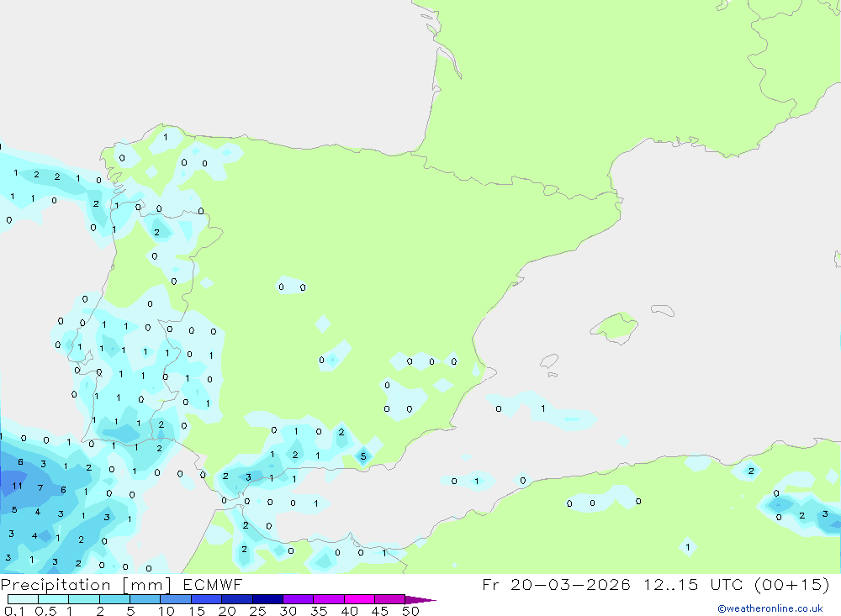Screen dimensions: 841x616
Task: Click the 'Precipitation [mm]' title text
Action: (x=86, y=585)
